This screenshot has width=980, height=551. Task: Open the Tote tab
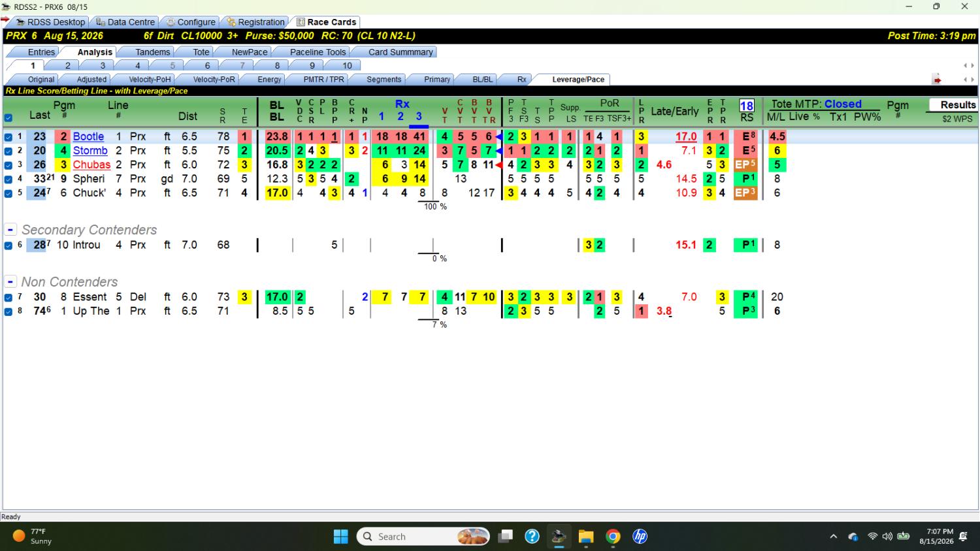point(201,52)
